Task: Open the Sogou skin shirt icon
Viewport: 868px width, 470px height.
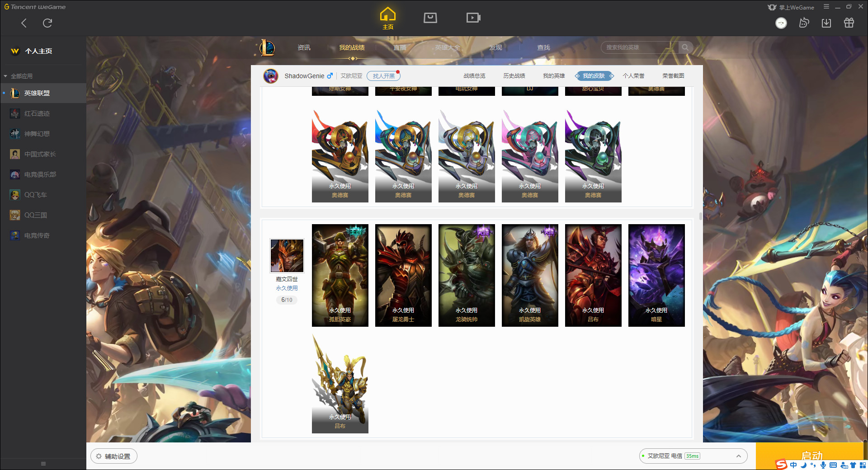Action: coord(853,465)
